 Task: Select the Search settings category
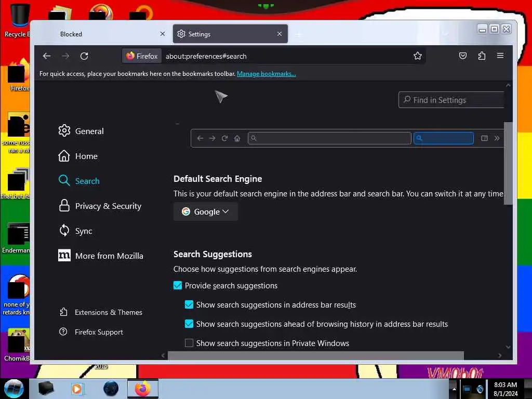[79, 181]
